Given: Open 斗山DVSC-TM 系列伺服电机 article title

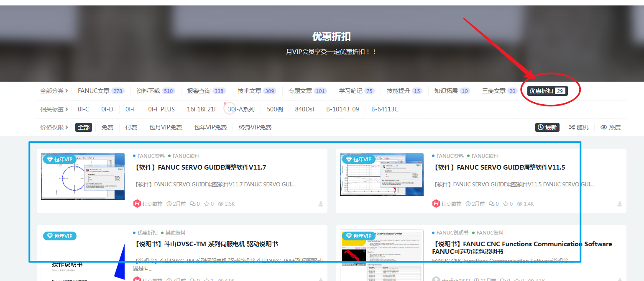Looking at the screenshot, I should (x=205, y=244).
